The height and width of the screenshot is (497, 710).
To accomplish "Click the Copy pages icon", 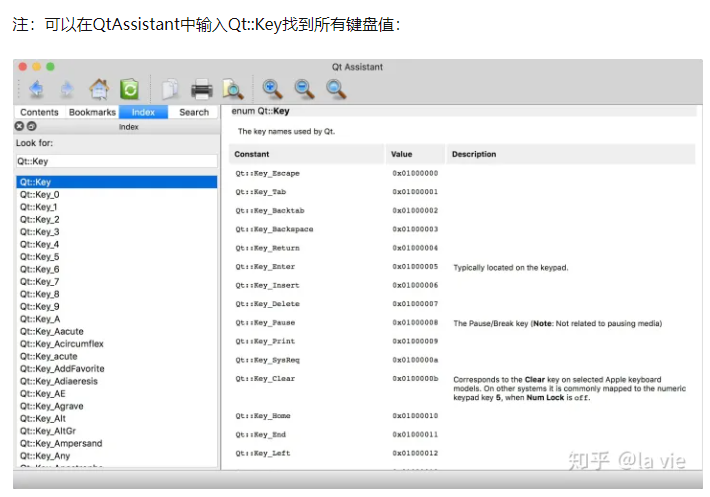I will coord(170,89).
